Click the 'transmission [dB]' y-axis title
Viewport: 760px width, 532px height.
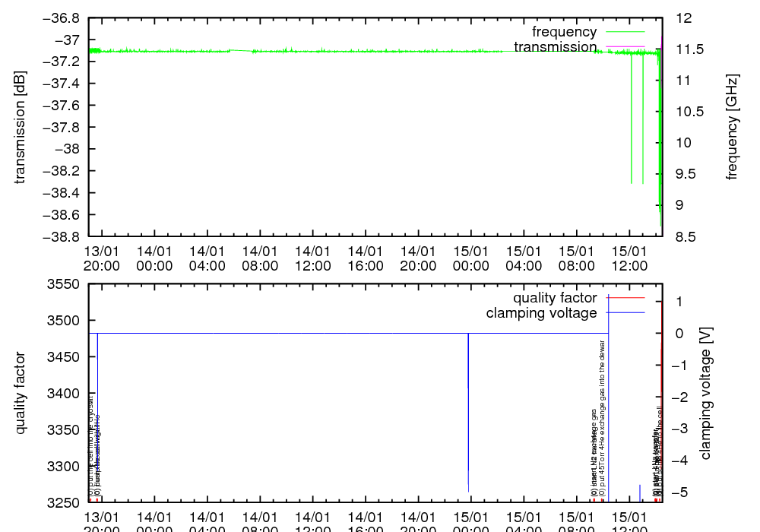coord(21,127)
